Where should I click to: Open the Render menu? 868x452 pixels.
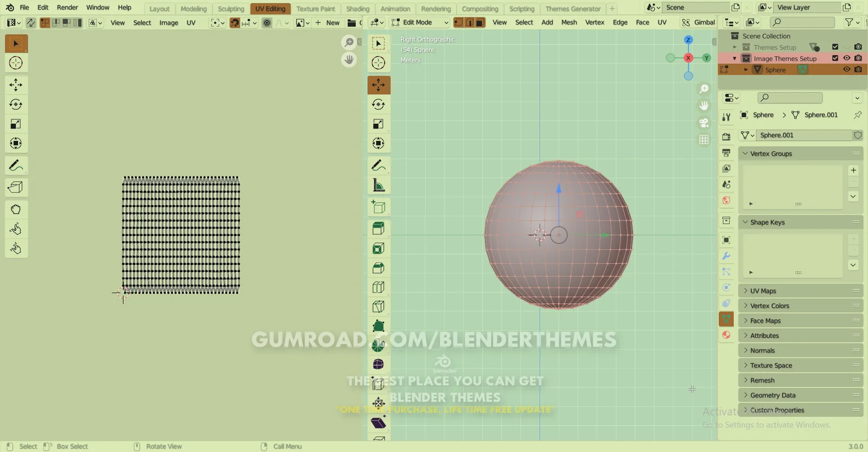67,8
